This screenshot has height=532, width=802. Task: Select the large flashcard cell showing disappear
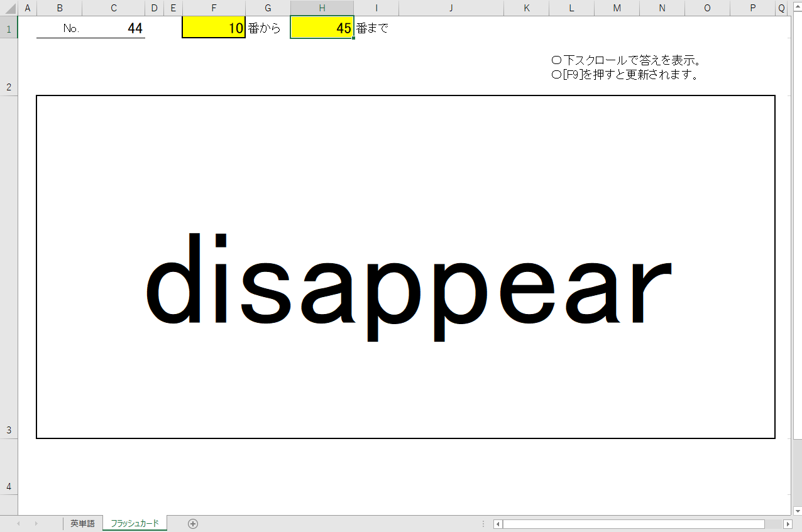(405, 267)
